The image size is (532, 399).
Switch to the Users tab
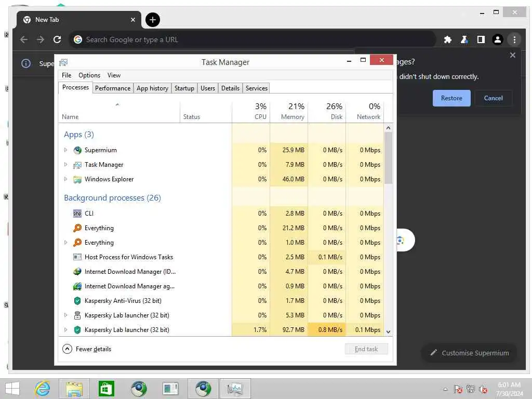click(208, 88)
